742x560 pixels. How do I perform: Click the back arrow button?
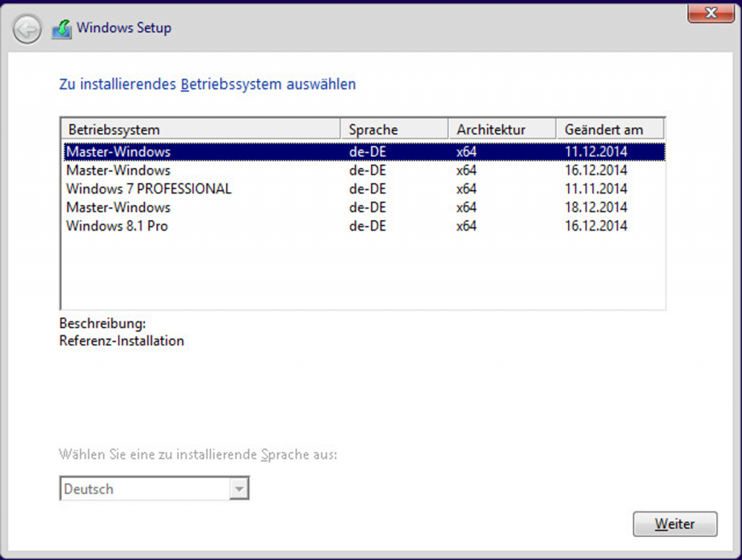click(27, 30)
